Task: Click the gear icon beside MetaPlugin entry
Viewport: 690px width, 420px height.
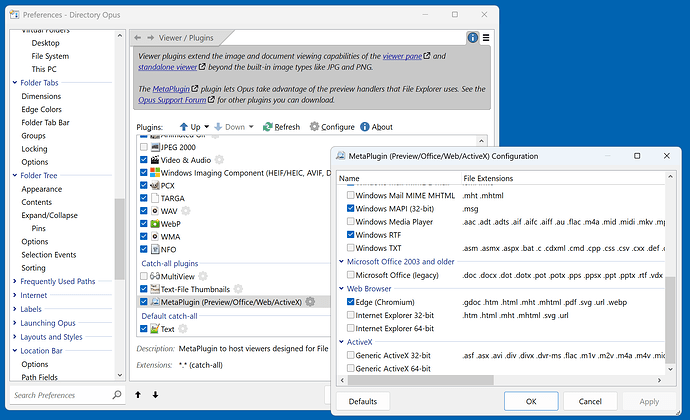Action: (x=311, y=301)
